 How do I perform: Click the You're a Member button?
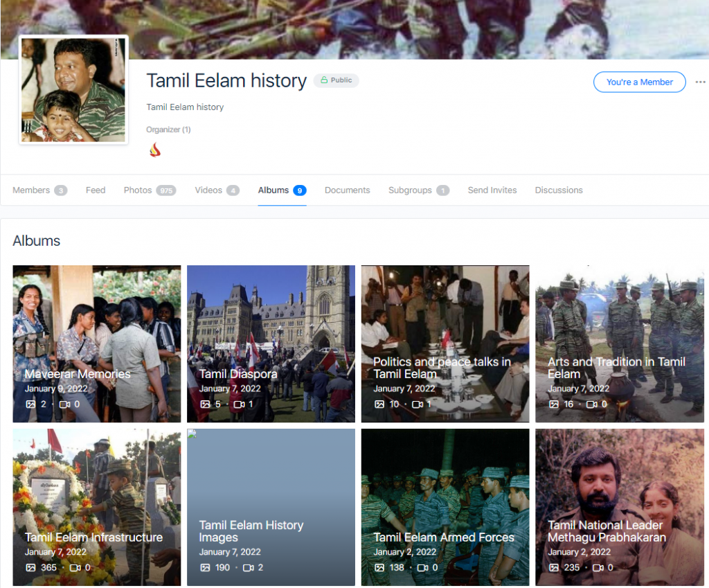[639, 82]
